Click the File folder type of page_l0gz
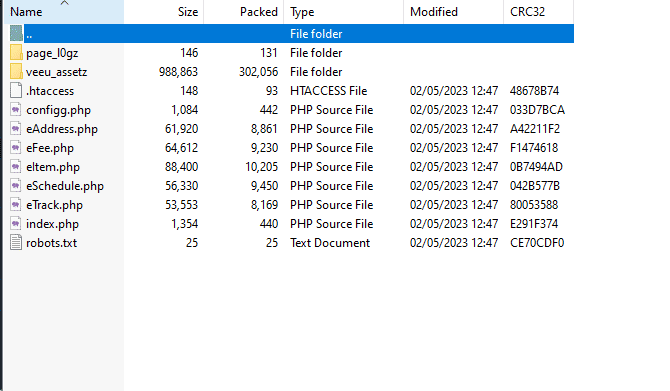670x391 pixels. (x=316, y=53)
